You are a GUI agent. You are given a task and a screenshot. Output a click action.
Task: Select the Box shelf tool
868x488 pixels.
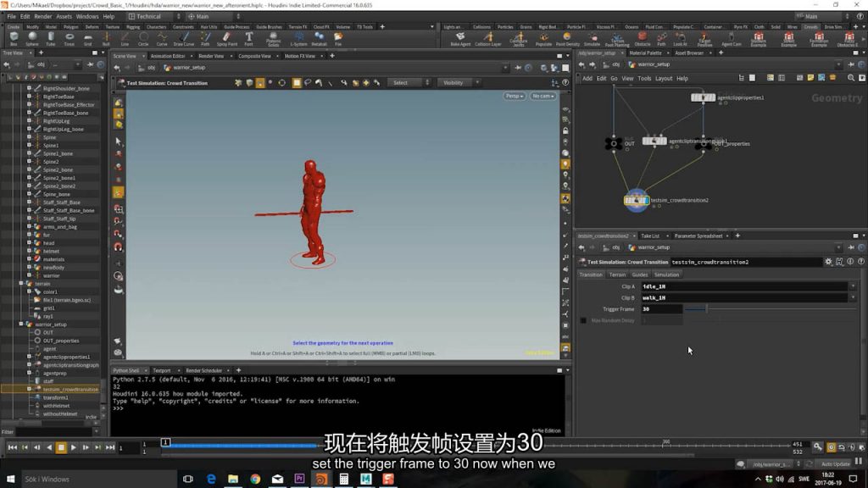(14, 39)
